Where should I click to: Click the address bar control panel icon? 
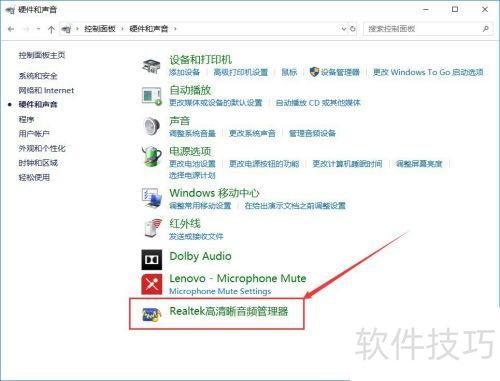pyautogui.click(x=66, y=29)
